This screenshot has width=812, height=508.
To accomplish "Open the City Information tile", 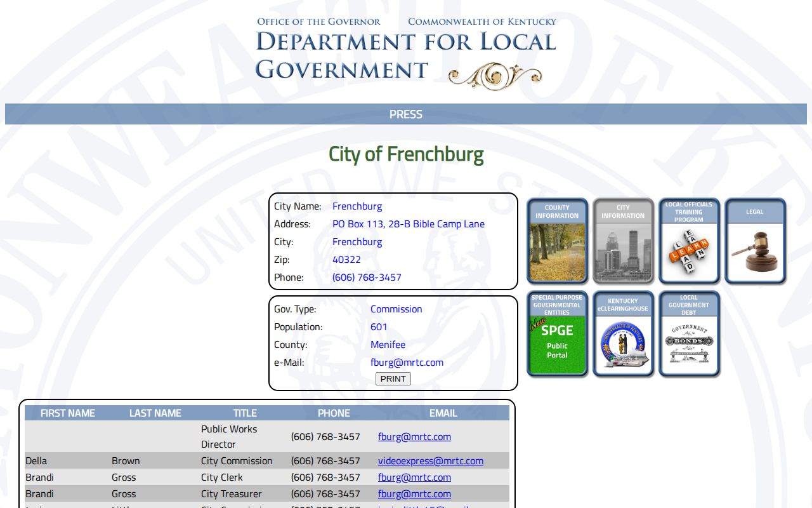I will [x=623, y=241].
